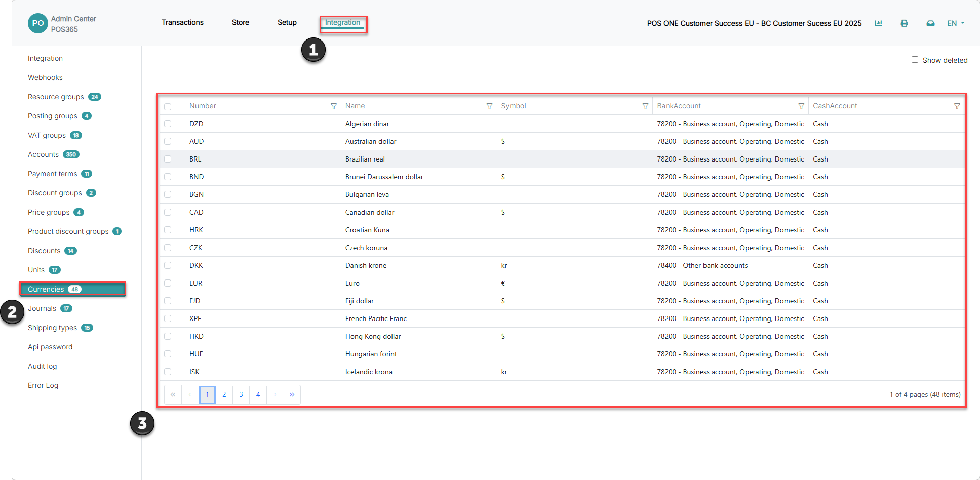Viewport: 980px width, 480px height.
Task: Go to first page arrow
Action: (x=173, y=394)
